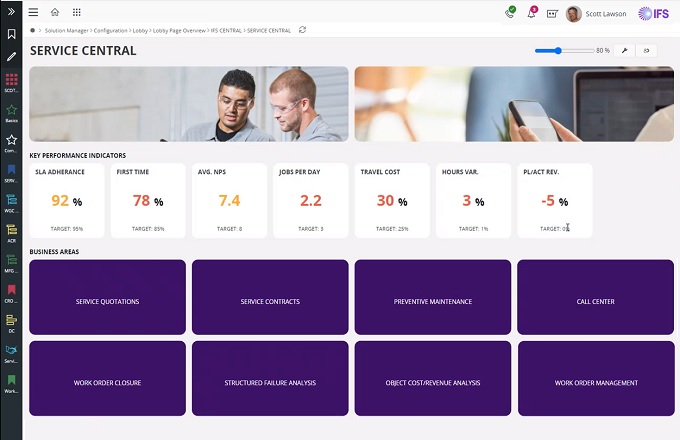Open Scott Lawson user profile
The image size is (680, 440).
coord(596,14)
